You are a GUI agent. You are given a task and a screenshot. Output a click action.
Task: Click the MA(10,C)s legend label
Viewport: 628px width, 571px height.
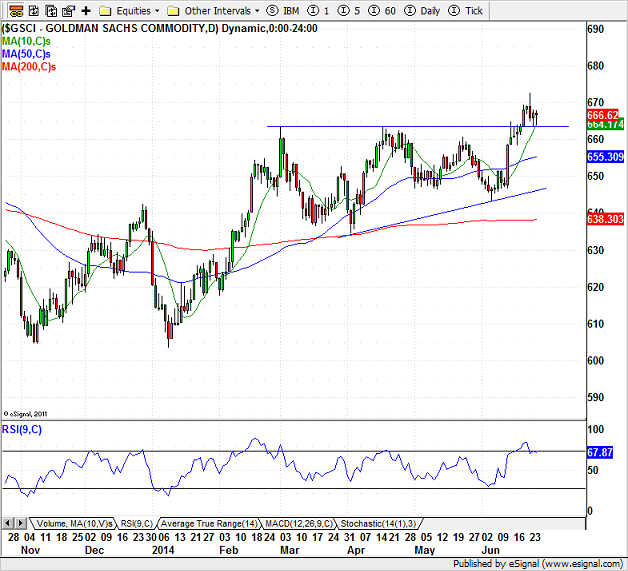point(26,41)
